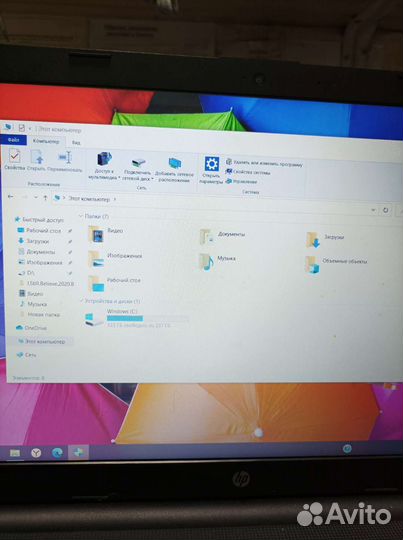The width and height of the screenshot is (403, 540).
Task: Select the Объемные объекты folder icon
Action: pos(313,265)
